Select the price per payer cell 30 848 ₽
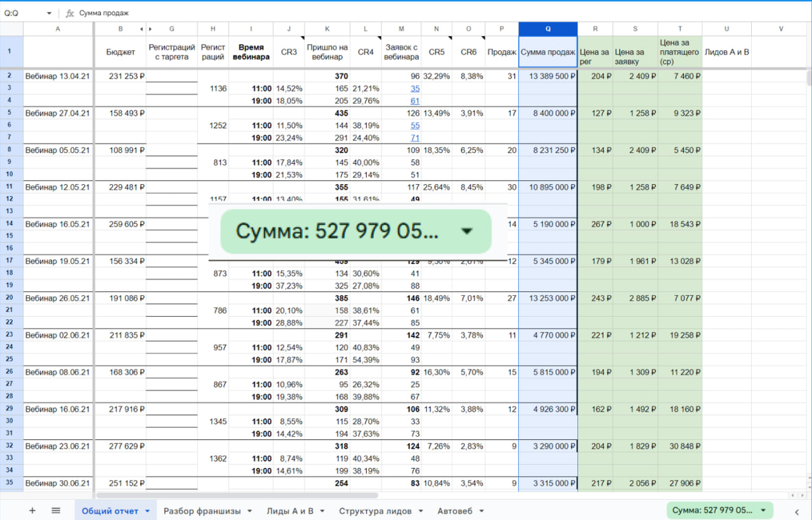This screenshot has height=520, width=812. 680,446
